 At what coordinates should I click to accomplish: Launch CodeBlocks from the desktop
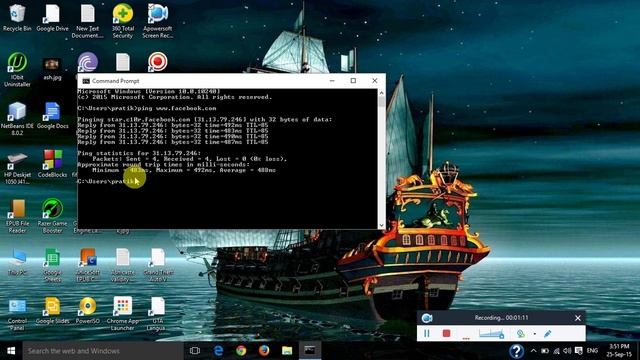(x=52, y=163)
